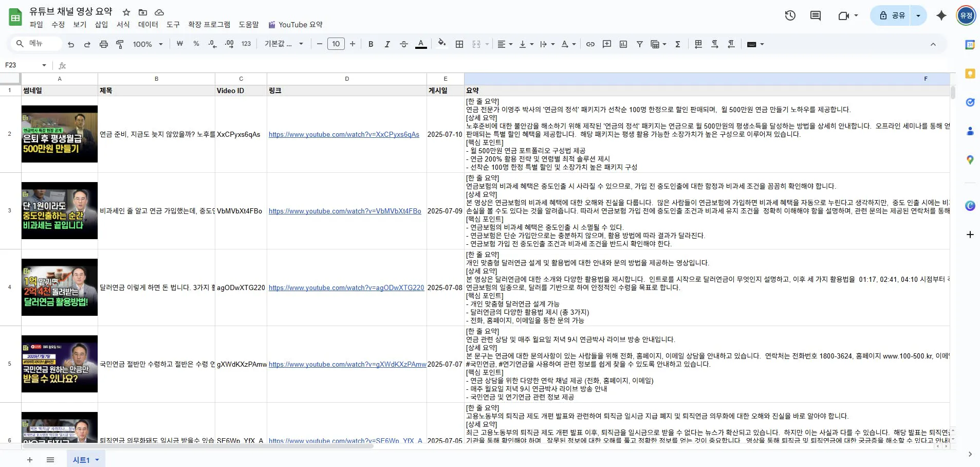Open the YouTube link in row 3

(x=345, y=211)
